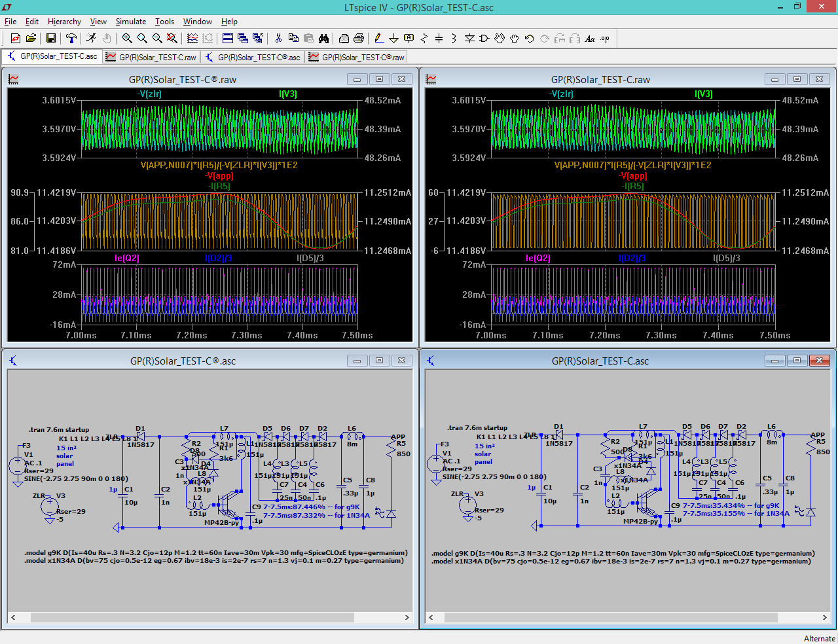Open the Window menu
The image size is (838, 644).
point(198,22)
